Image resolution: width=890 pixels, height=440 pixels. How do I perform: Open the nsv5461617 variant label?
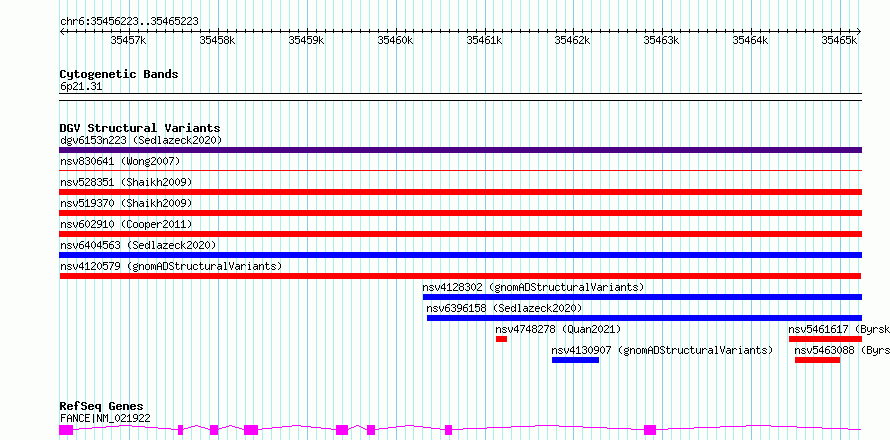(x=839, y=329)
